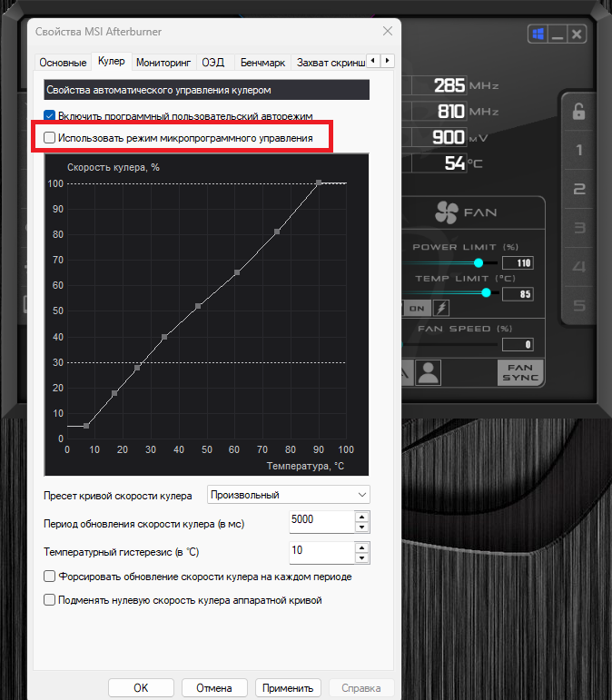Switch to the Бенчмарк tab

point(262,63)
